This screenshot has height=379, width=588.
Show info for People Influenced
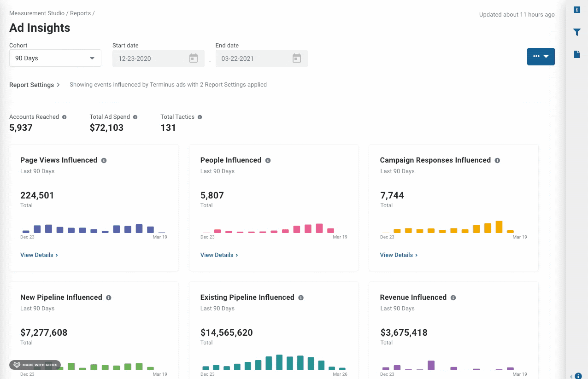268,160
